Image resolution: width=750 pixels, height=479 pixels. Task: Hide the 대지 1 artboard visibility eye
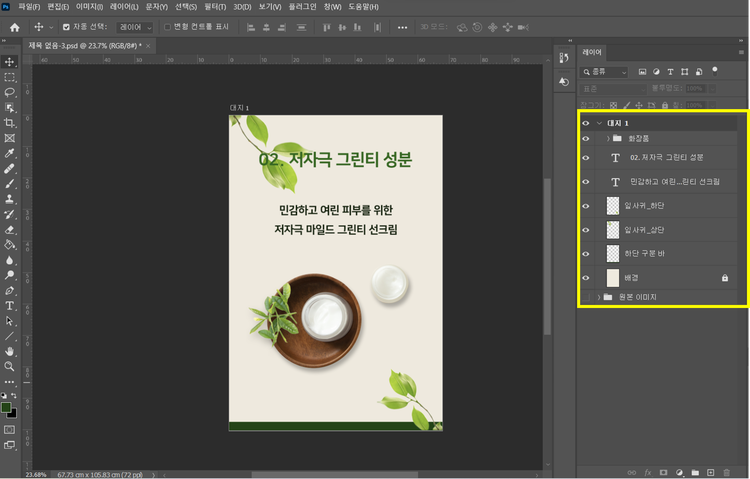[585, 123]
